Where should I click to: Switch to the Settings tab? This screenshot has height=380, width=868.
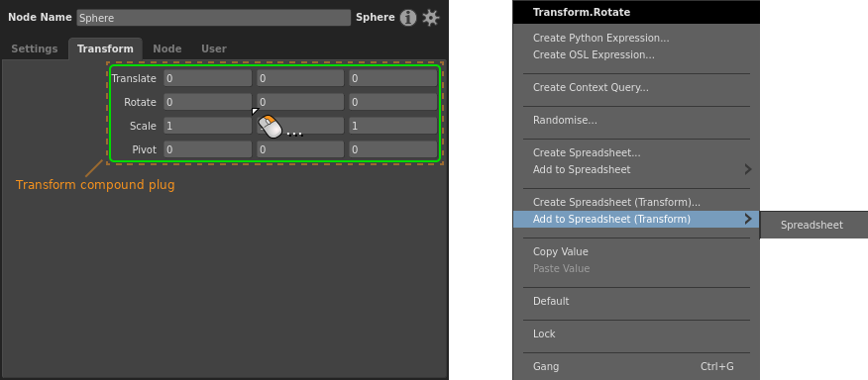[x=35, y=48]
